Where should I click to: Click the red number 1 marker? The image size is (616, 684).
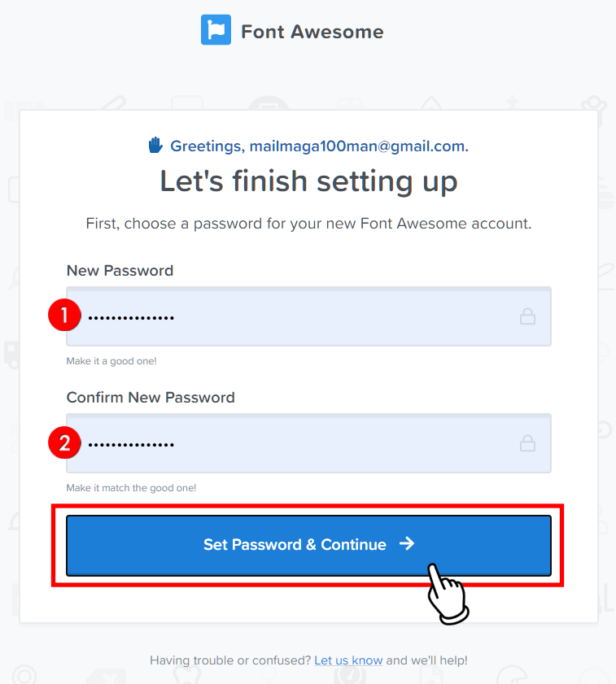pyautogui.click(x=64, y=315)
